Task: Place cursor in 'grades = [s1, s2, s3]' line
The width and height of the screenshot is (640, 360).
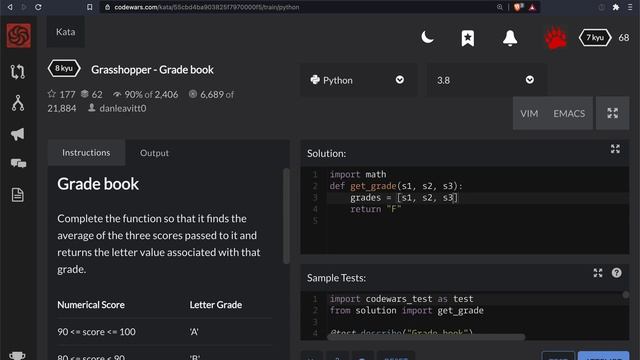Action: (404, 198)
